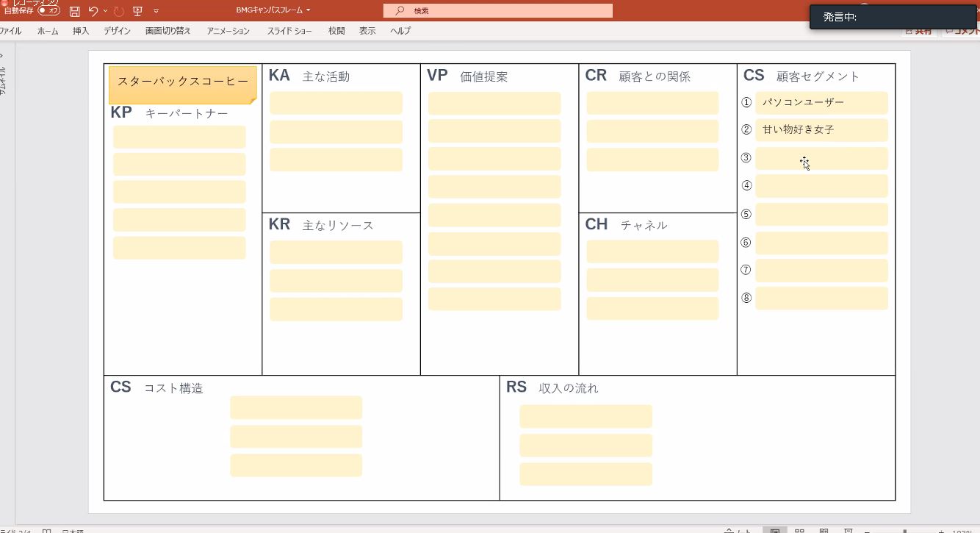
Task: Toggle the 自動保存 AutoSave switch
Action: (49, 11)
